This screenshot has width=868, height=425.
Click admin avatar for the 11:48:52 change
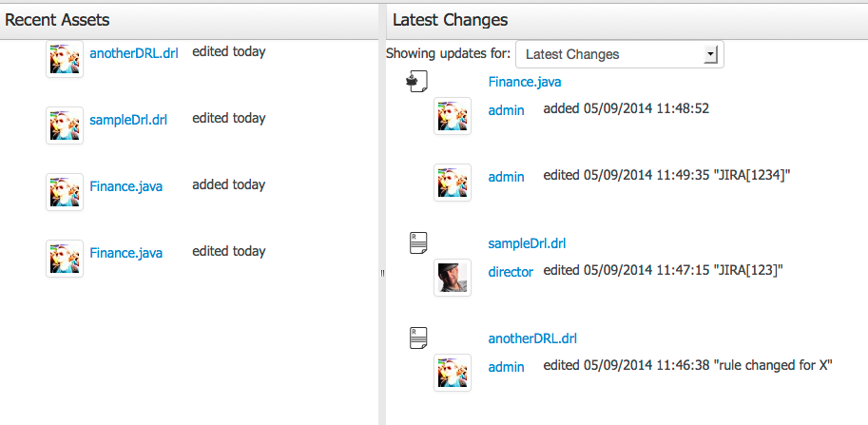click(453, 116)
